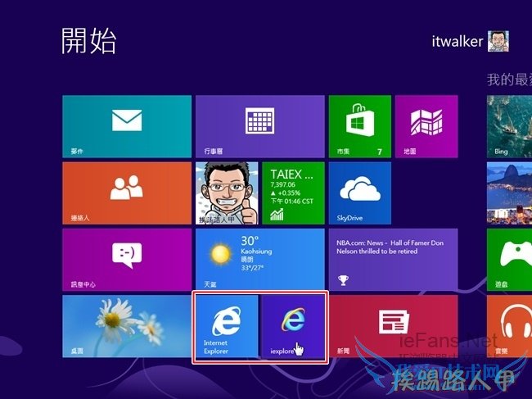Image resolution: width=532 pixels, height=399 pixels.
Task: Click the itwalker account picture
Action: [x=498, y=41]
